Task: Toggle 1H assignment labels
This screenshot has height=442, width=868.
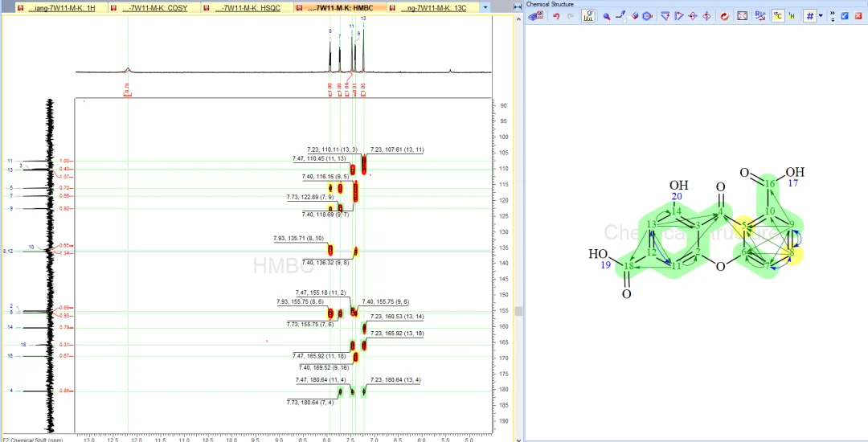Action: pyautogui.click(x=792, y=16)
